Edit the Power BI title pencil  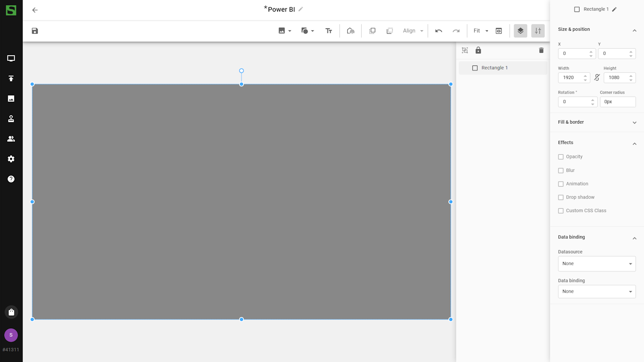pyautogui.click(x=301, y=10)
